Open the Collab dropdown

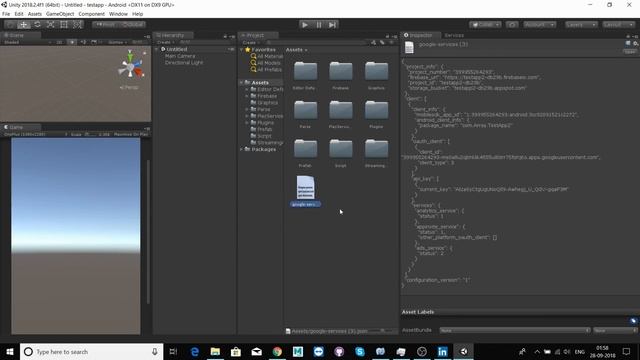pos(485,24)
